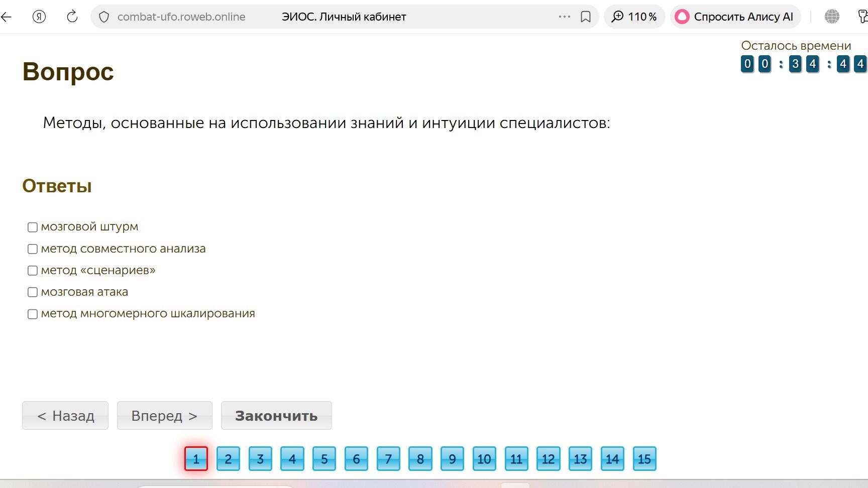Open question 8 in the navigator
Screen dimensions: 868x488
(420, 458)
